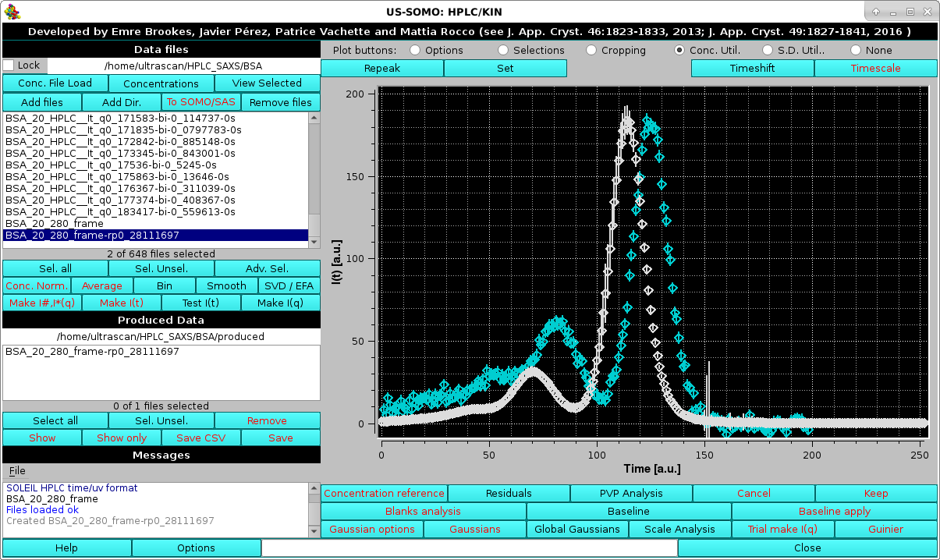Send selected files To SOMO/SAS

[200, 101]
